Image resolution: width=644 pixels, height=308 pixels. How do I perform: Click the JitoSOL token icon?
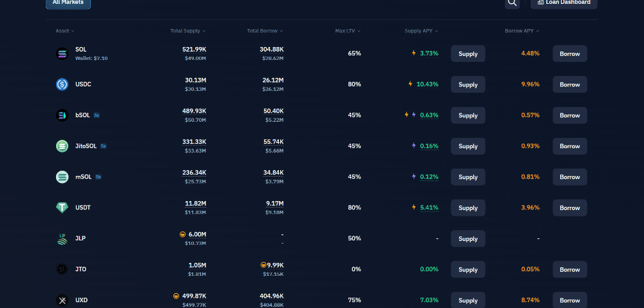(62, 146)
